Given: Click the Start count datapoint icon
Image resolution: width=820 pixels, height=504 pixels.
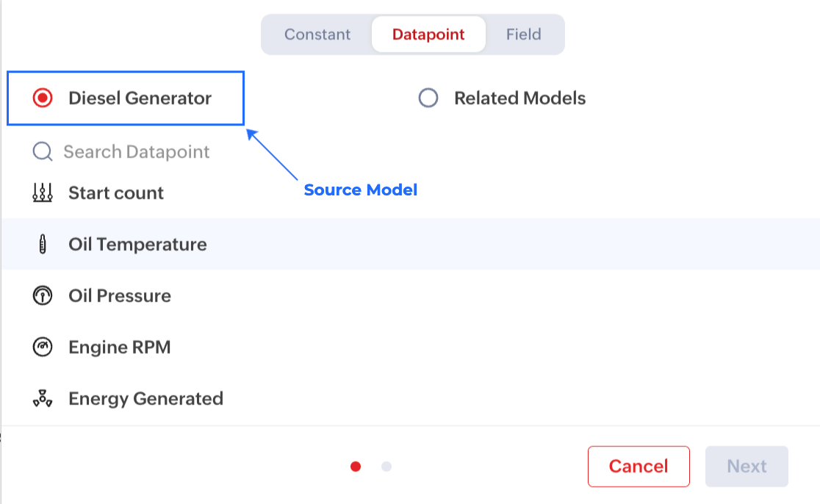Looking at the screenshot, I should pyautogui.click(x=43, y=193).
